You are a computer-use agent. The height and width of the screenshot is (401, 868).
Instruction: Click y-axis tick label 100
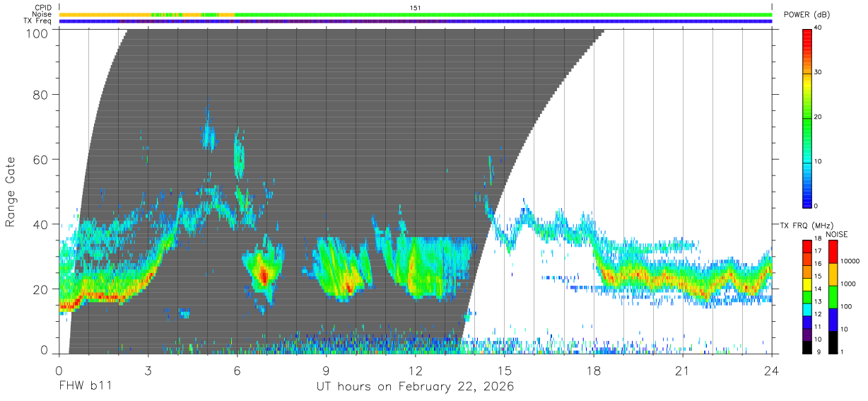coord(39,33)
